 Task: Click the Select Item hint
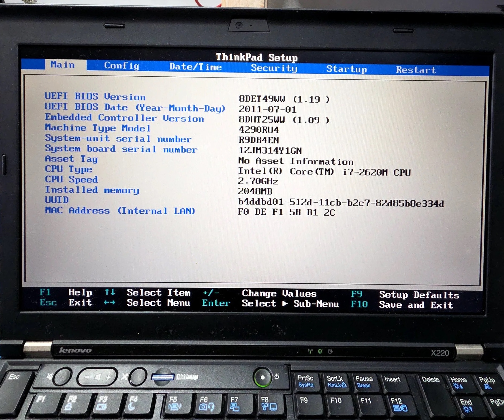(x=159, y=293)
